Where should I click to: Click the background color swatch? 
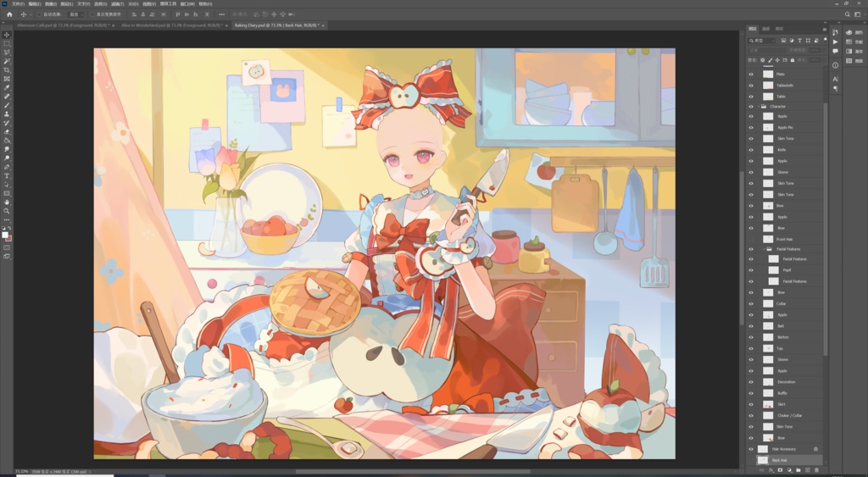pyautogui.click(x=8, y=239)
